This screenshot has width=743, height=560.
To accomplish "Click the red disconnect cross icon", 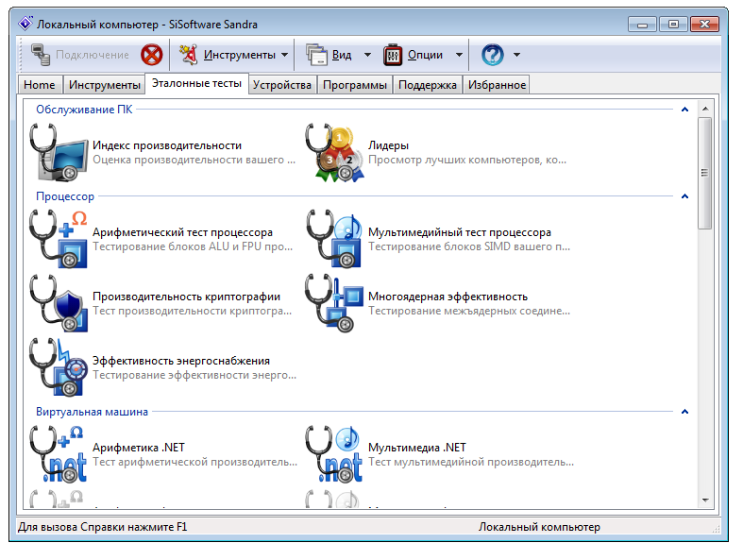I will [x=152, y=55].
